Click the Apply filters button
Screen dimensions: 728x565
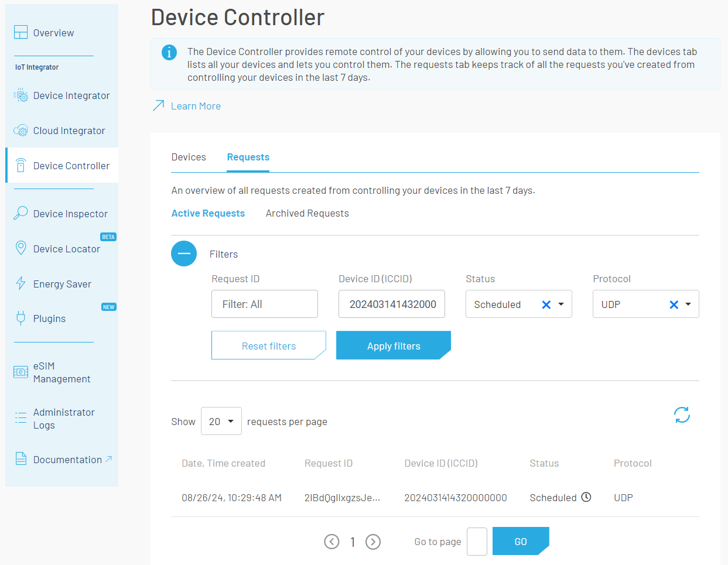point(394,346)
